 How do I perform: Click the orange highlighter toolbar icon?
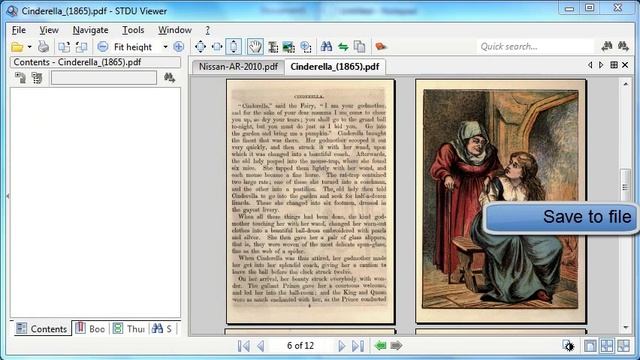pyautogui.click(x=380, y=46)
